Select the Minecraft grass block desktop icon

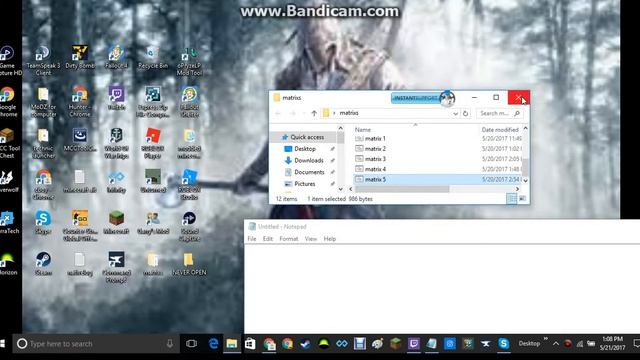[116, 223]
